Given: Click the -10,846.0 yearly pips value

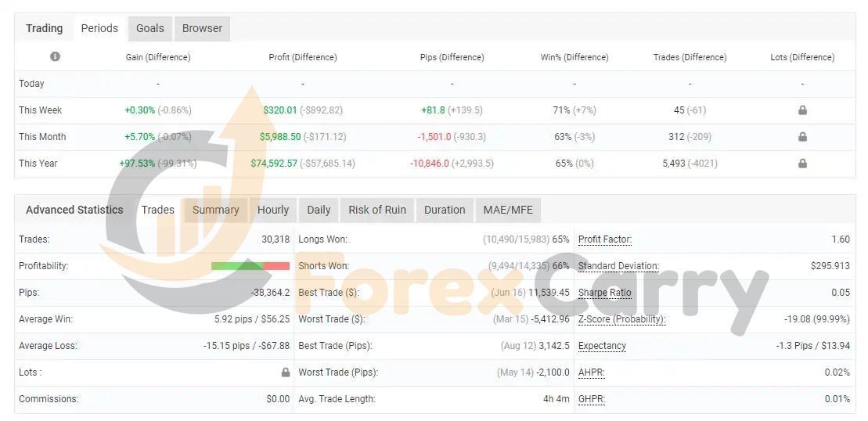Looking at the screenshot, I should point(430,164).
